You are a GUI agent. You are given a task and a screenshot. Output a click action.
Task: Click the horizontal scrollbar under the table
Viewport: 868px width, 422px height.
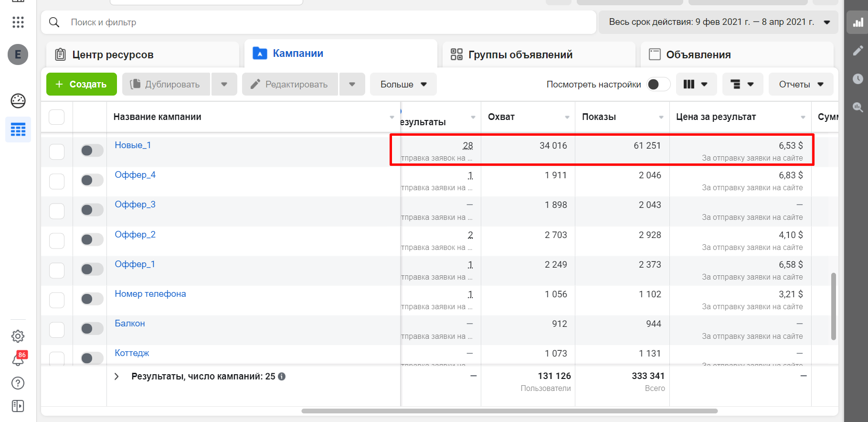(509, 411)
